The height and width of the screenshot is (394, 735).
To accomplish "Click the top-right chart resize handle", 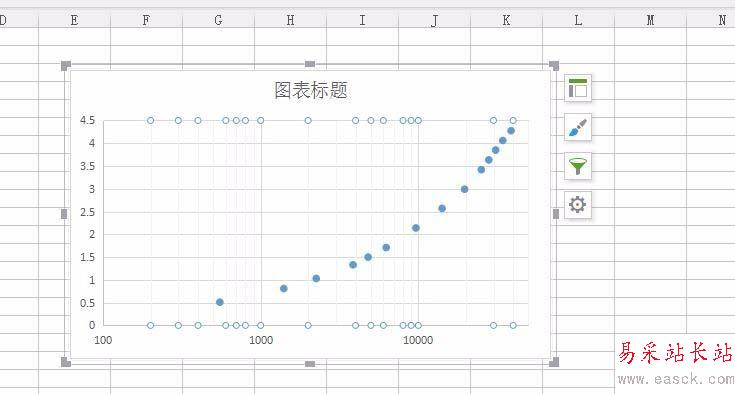I will click(554, 65).
